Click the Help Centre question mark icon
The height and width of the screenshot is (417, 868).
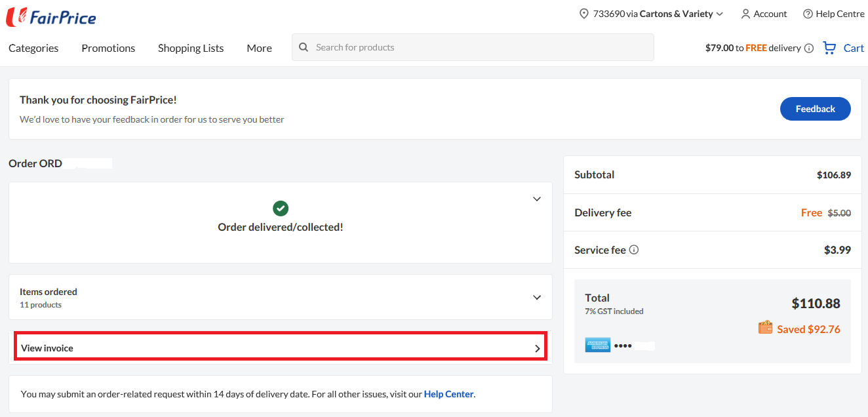click(x=808, y=14)
